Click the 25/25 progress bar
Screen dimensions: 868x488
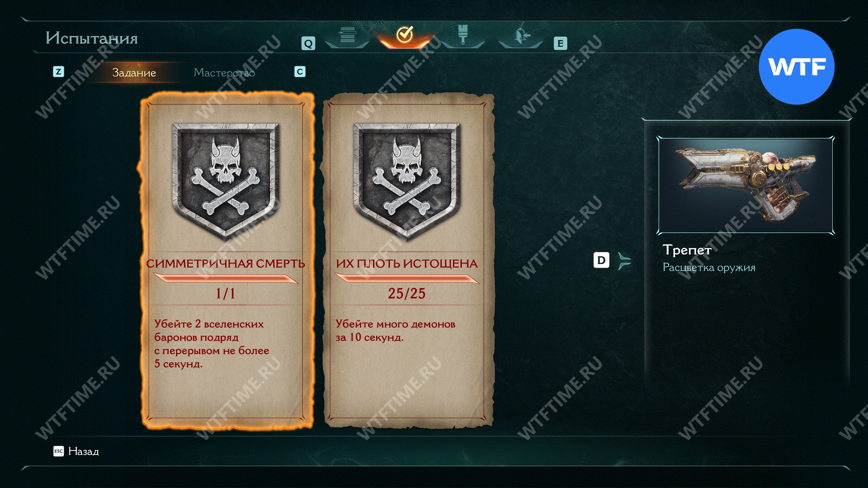coord(407,279)
